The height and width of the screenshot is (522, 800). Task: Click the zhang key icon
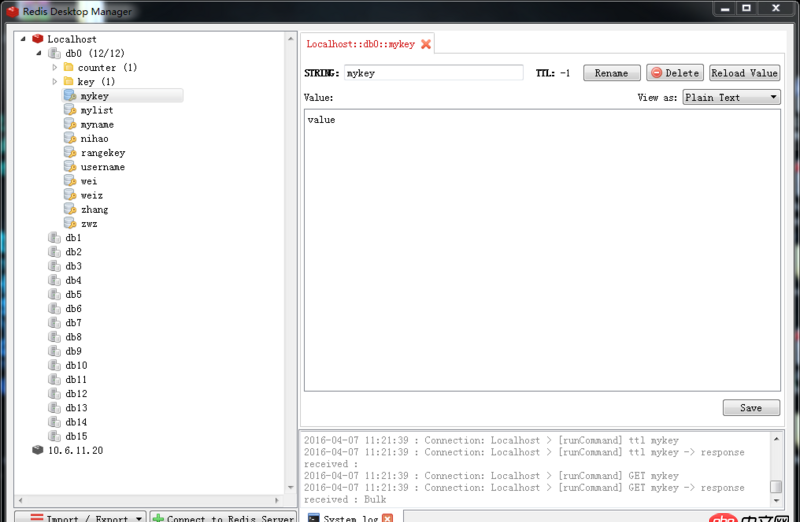coord(70,209)
